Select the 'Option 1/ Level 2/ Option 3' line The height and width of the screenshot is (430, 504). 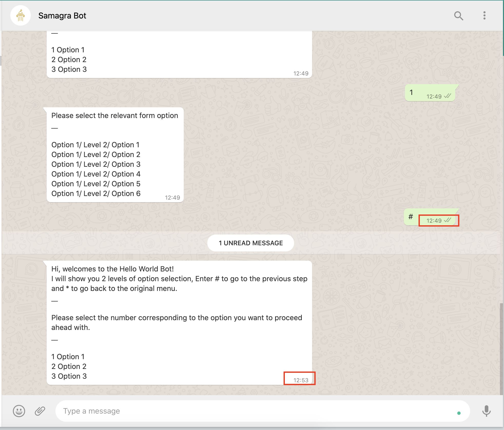click(96, 164)
